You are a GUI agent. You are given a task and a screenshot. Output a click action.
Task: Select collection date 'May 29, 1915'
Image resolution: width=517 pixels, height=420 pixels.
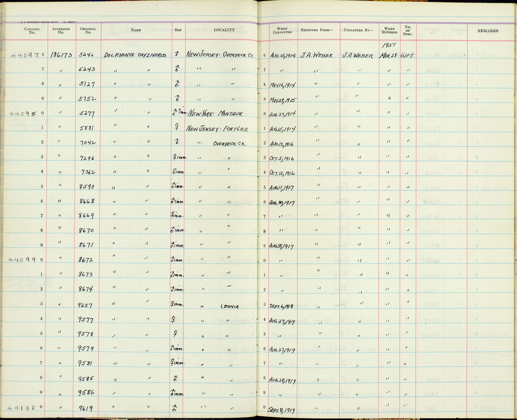coord(283,100)
